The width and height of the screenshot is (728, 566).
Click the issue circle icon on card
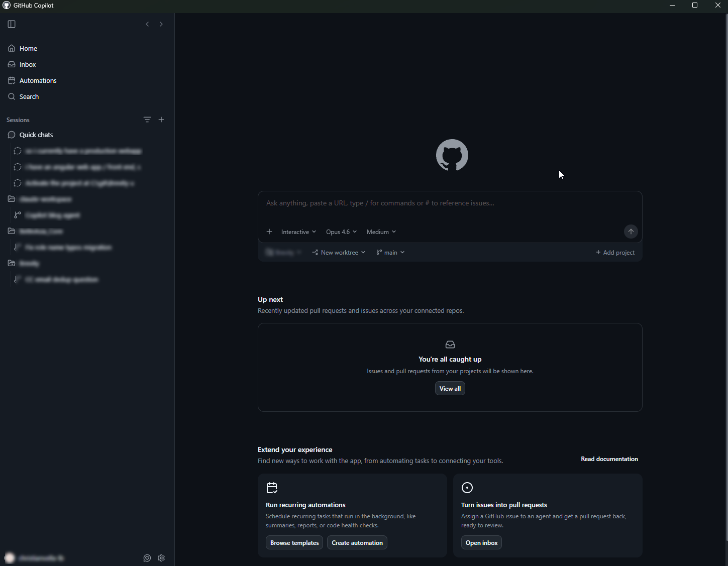(x=467, y=488)
